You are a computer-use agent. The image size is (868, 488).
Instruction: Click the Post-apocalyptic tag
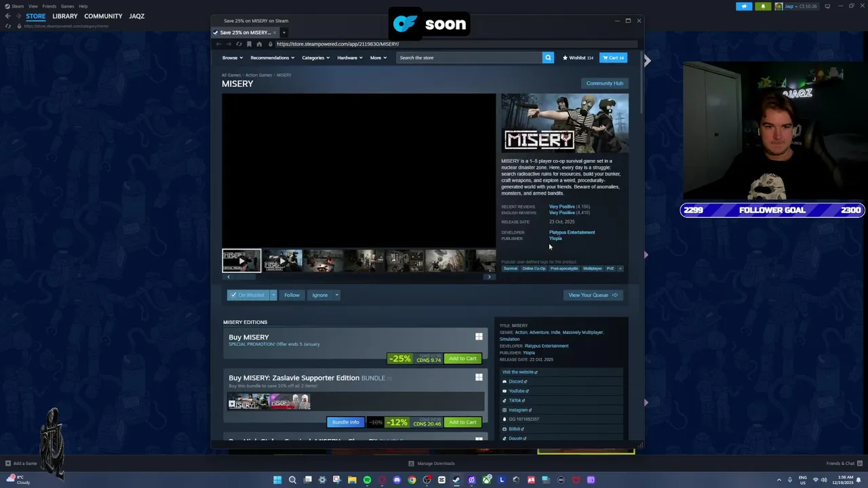pyautogui.click(x=564, y=268)
